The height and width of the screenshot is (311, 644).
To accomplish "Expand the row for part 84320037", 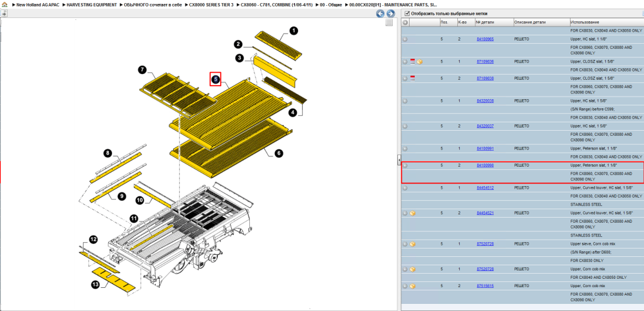I will point(405,126).
